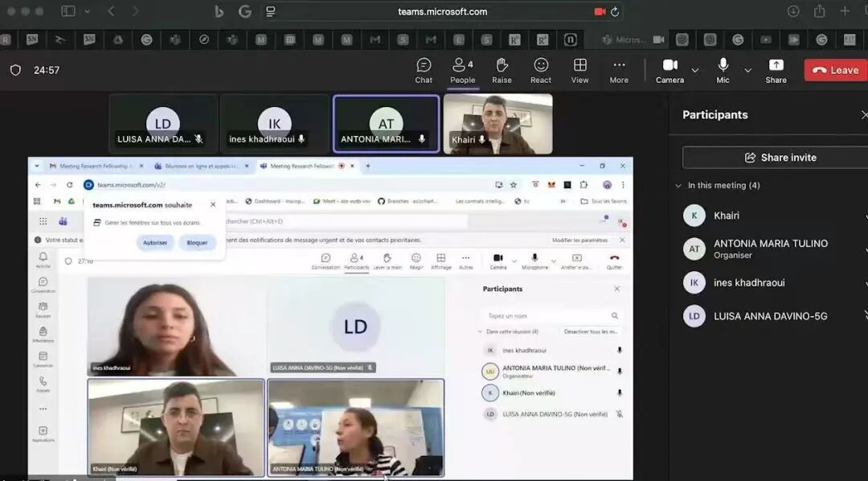Click the shield security icon

15,70
